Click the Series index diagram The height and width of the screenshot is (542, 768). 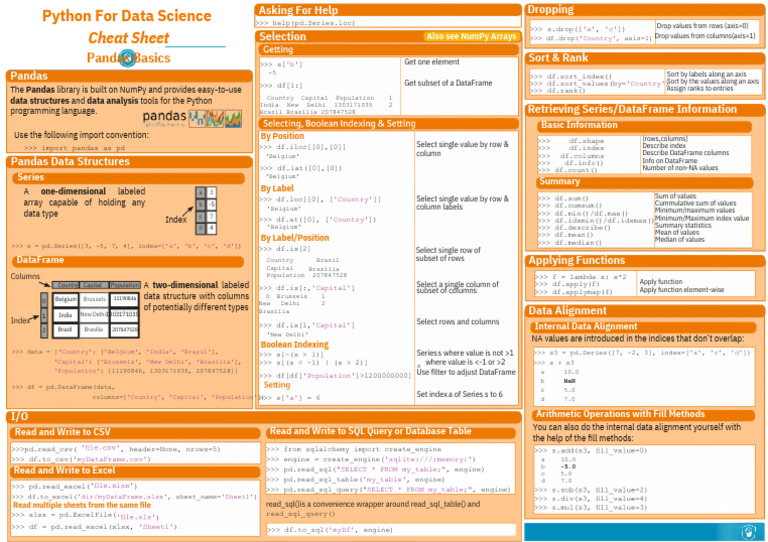tap(206, 211)
